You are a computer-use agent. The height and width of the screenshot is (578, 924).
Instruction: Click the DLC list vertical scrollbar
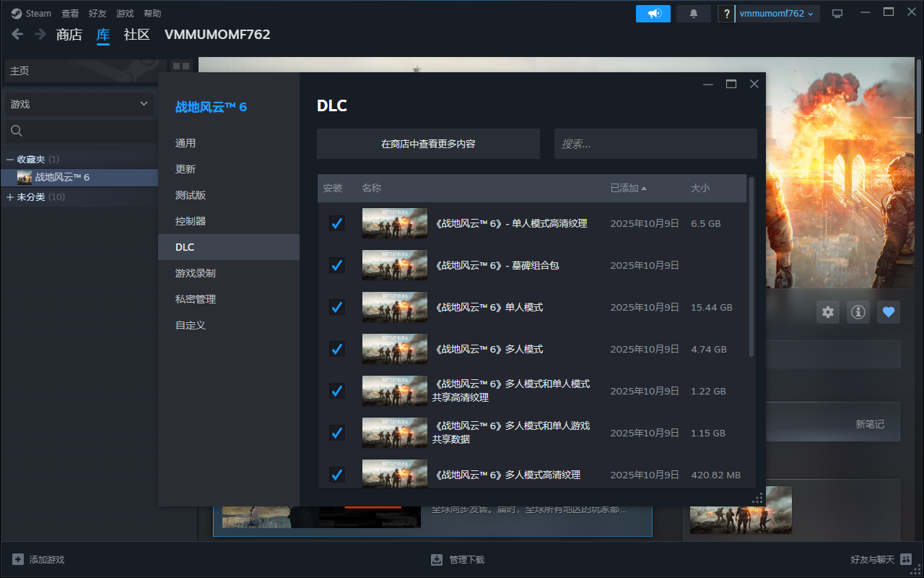pos(751,267)
